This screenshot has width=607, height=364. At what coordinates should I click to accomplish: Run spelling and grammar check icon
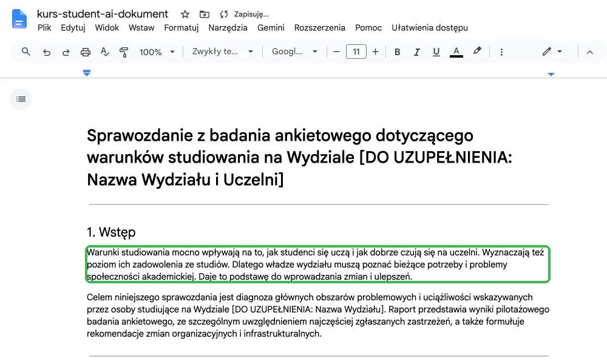coord(105,52)
